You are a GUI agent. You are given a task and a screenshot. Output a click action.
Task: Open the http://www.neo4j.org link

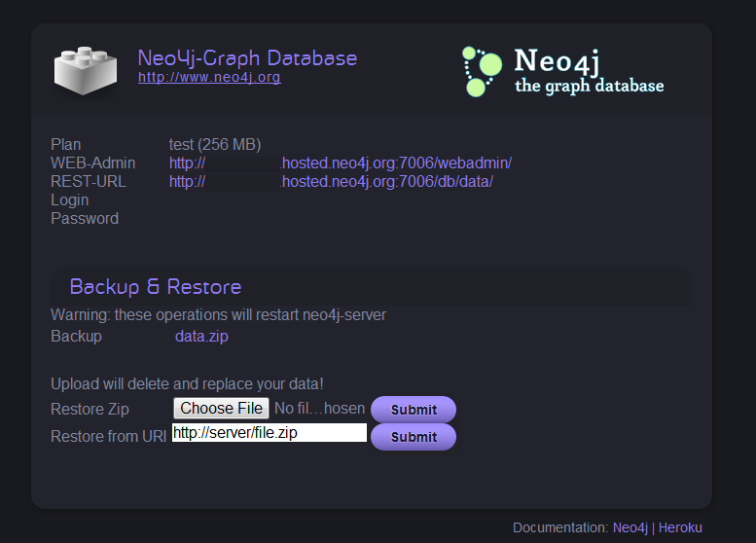pyautogui.click(x=209, y=78)
